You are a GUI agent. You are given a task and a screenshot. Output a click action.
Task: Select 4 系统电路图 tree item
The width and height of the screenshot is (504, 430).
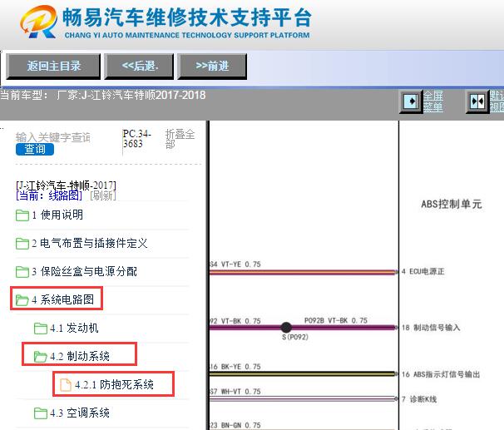pos(62,299)
